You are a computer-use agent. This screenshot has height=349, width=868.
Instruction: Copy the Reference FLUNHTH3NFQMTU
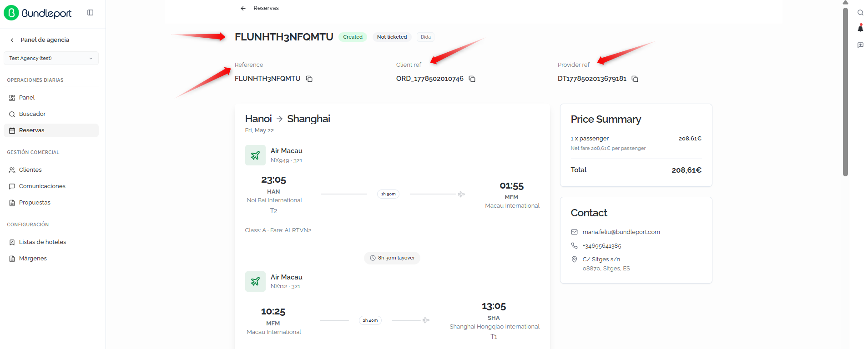(309, 79)
